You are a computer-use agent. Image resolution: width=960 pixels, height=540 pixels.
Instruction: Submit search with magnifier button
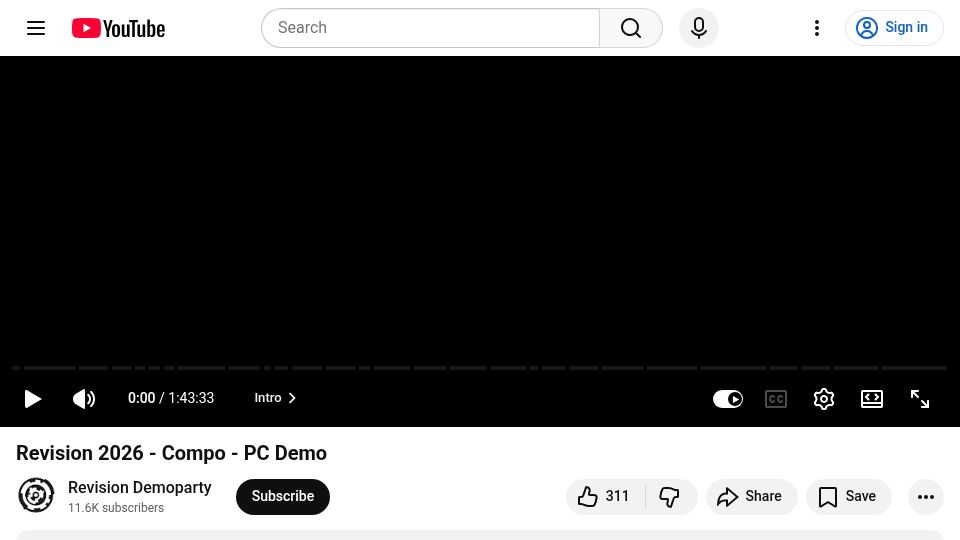pos(631,28)
